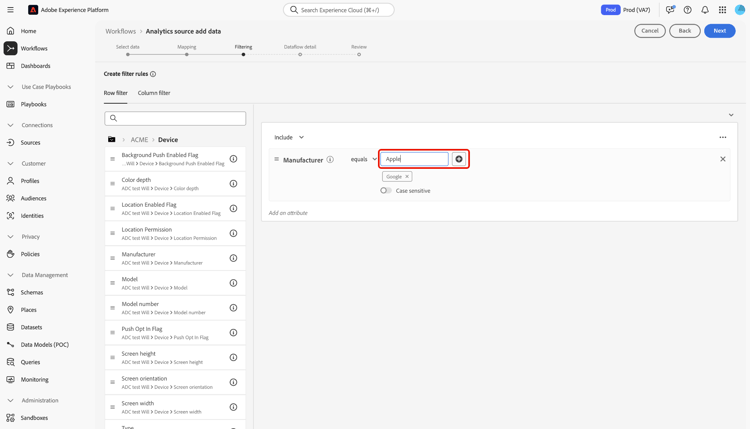Click the Cancel button

(650, 31)
